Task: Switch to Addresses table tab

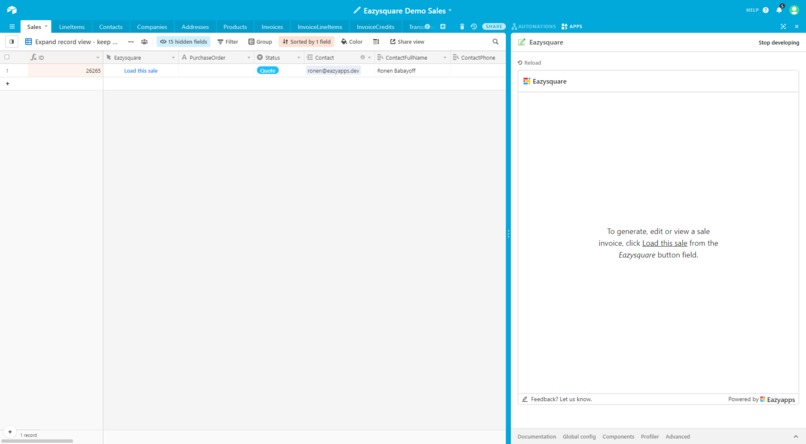Action: point(195,27)
